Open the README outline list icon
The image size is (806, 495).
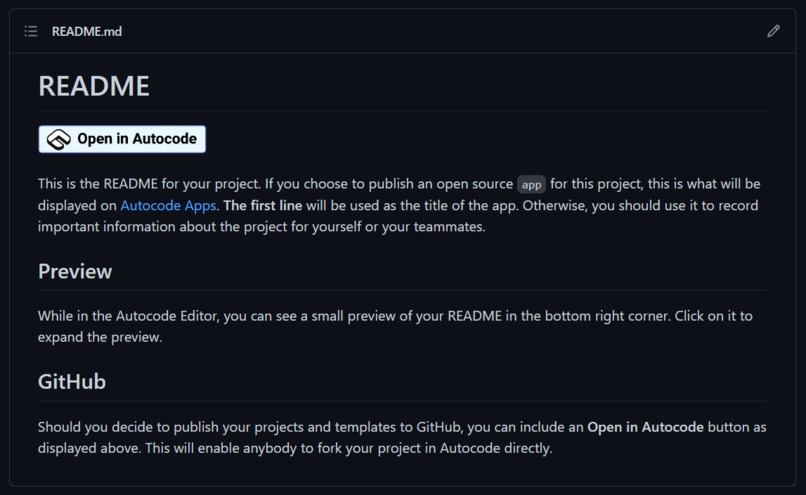pyautogui.click(x=31, y=31)
